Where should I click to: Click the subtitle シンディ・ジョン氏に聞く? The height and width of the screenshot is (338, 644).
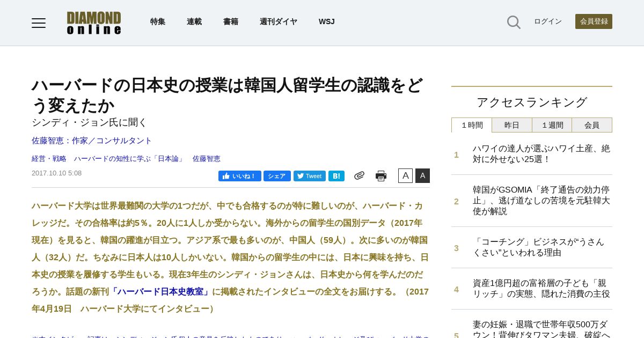tap(89, 122)
